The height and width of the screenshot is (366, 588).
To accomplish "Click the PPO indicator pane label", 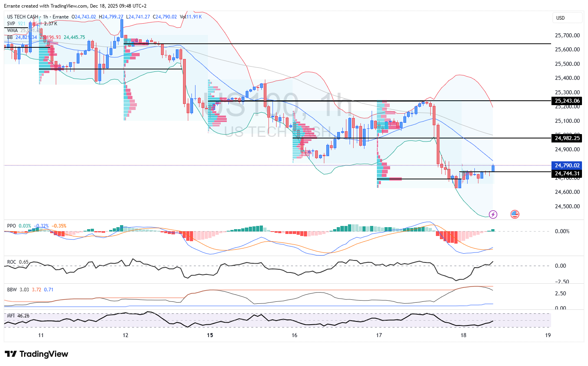I will tap(11, 226).
